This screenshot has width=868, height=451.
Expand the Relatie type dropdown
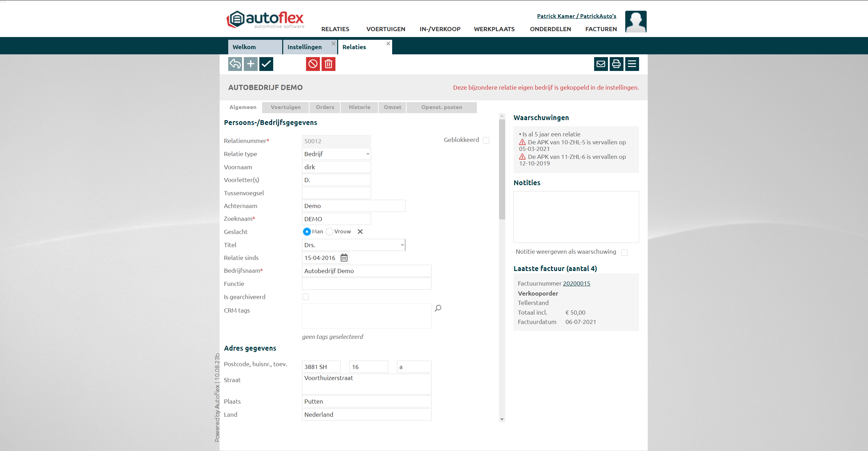(336, 154)
